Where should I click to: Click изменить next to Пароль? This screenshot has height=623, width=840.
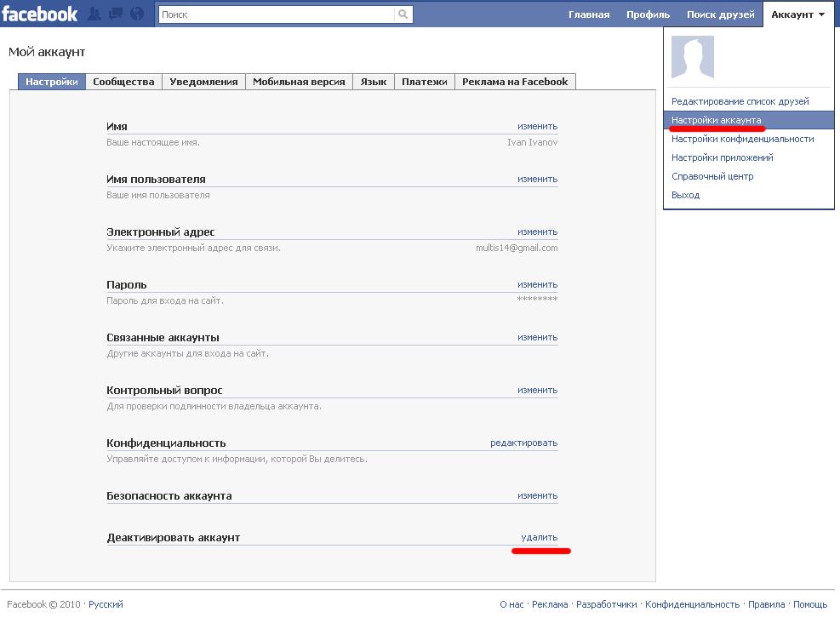coord(538,283)
